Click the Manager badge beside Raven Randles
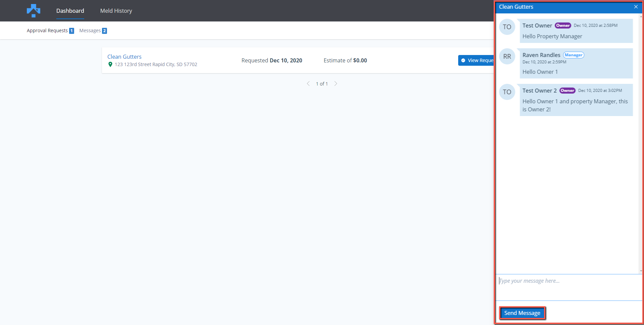Screen dimensions: 644x325 [x=573, y=55]
